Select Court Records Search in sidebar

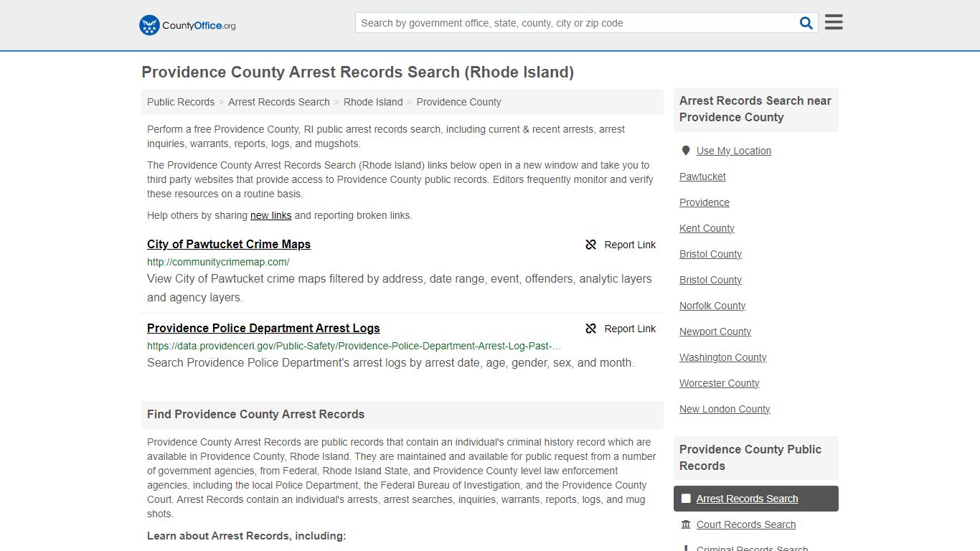tap(746, 524)
